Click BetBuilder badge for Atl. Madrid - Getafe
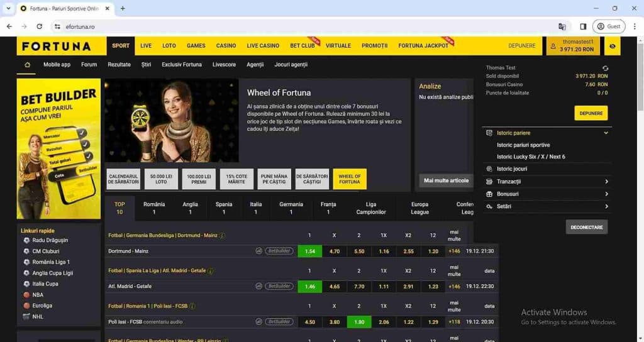 279,286
